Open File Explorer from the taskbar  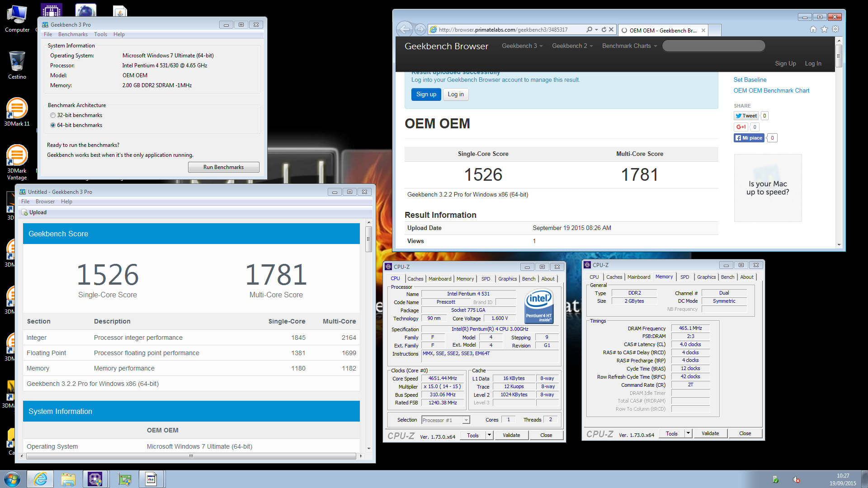[68, 479]
